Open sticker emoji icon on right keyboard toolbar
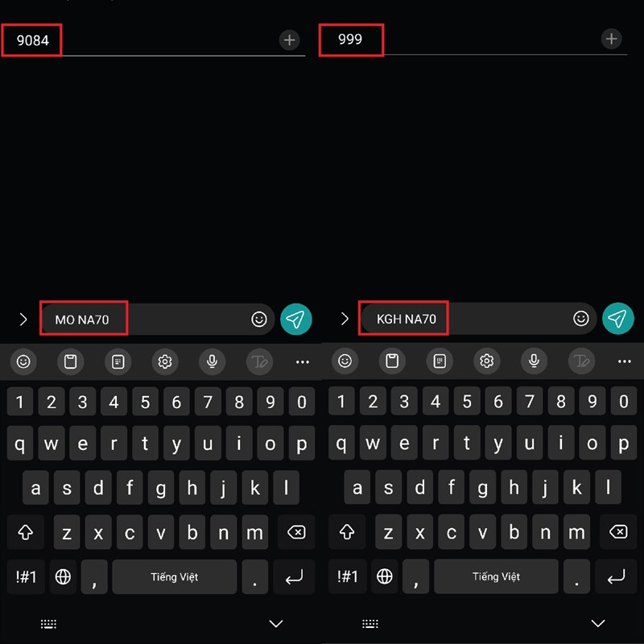 tap(345, 361)
